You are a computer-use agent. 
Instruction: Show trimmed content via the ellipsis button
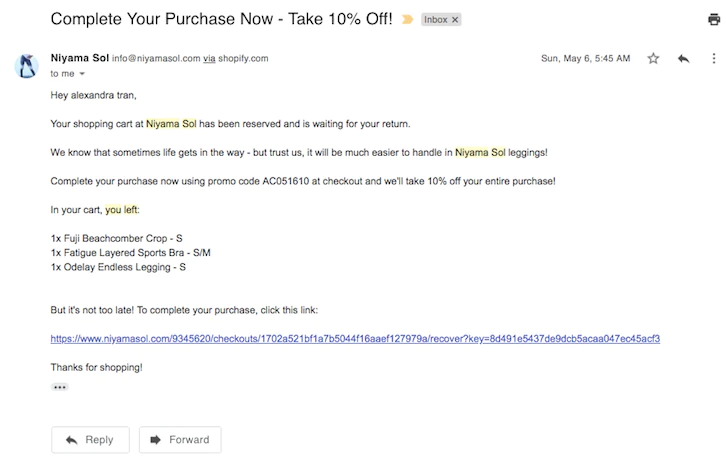(59, 386)
